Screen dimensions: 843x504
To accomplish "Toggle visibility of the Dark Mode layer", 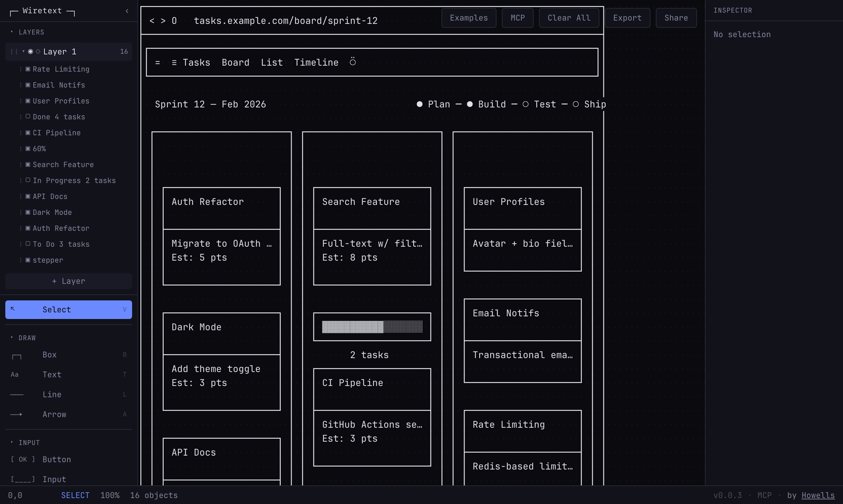I will click(x=28, y=212).
